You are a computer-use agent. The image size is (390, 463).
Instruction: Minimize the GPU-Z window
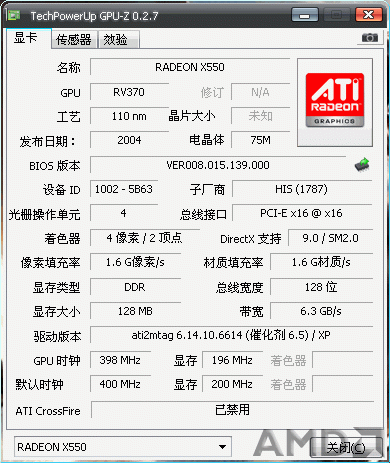pyautogui.click(x=304, y=15)
